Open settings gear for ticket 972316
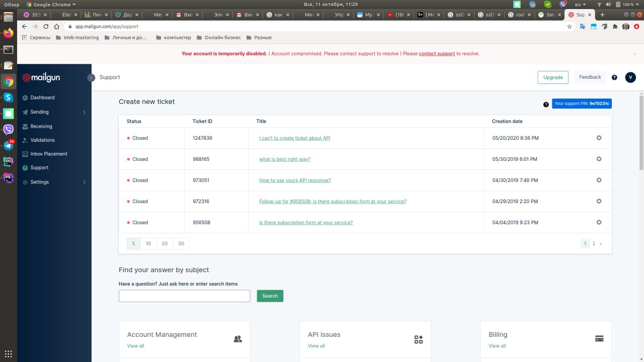 (599, 201)
